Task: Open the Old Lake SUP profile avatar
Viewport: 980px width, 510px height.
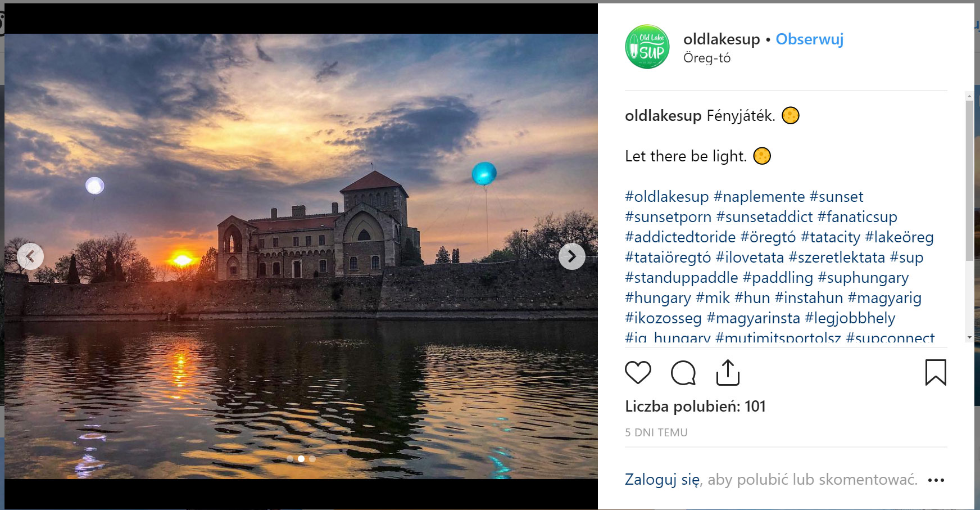Action: [x=647, y=47]
